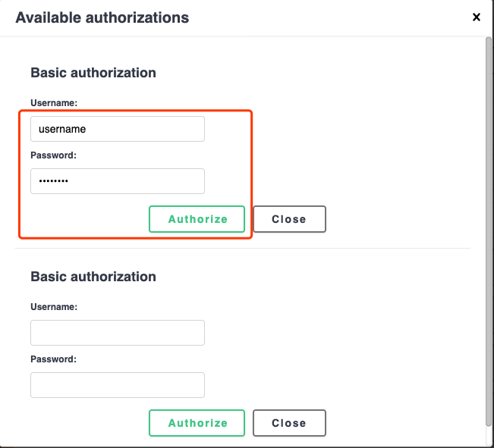Click the Username label in the lower section
Screen dimensions: 494x448
click(54, 307)
